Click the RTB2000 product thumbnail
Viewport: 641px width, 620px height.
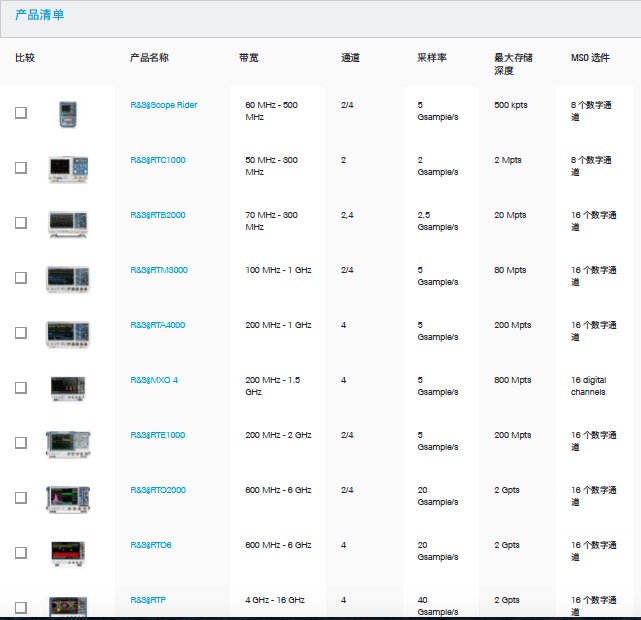click(x=68, y=224)
